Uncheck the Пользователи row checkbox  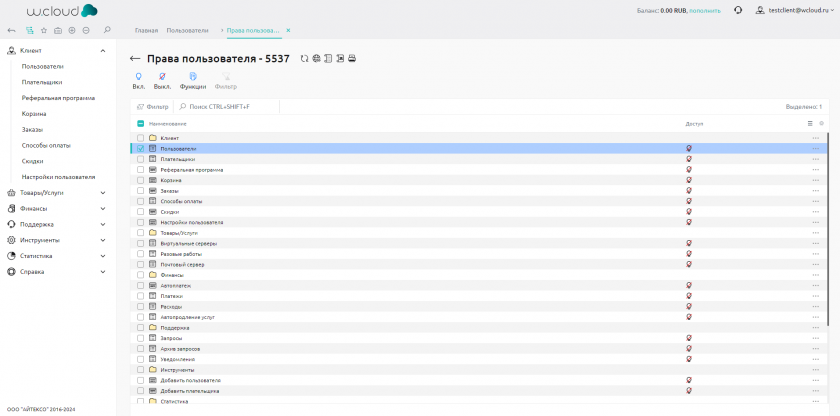140,148
